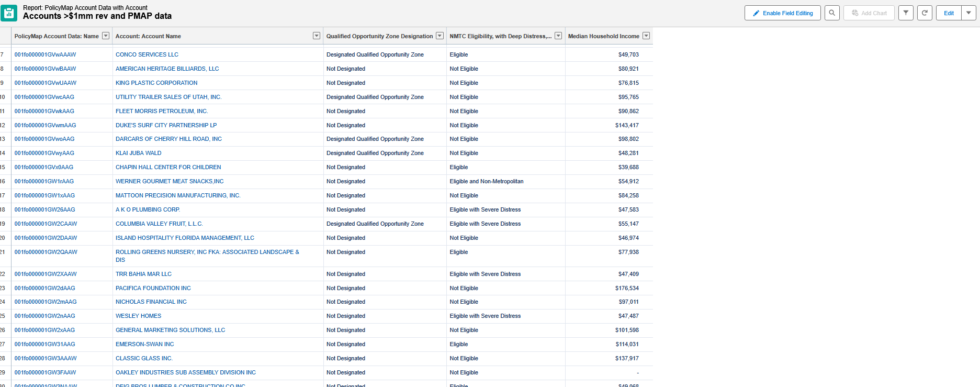Click the Add Chart button
This screenshot has width=980, height=387.
click(869, 13)
